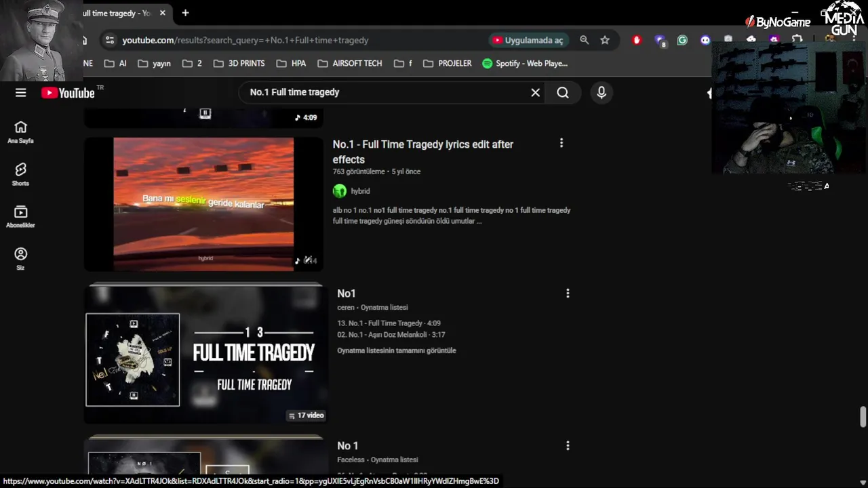
Task: Click the Faceless playlist owner name
Action: click(351, 460)
